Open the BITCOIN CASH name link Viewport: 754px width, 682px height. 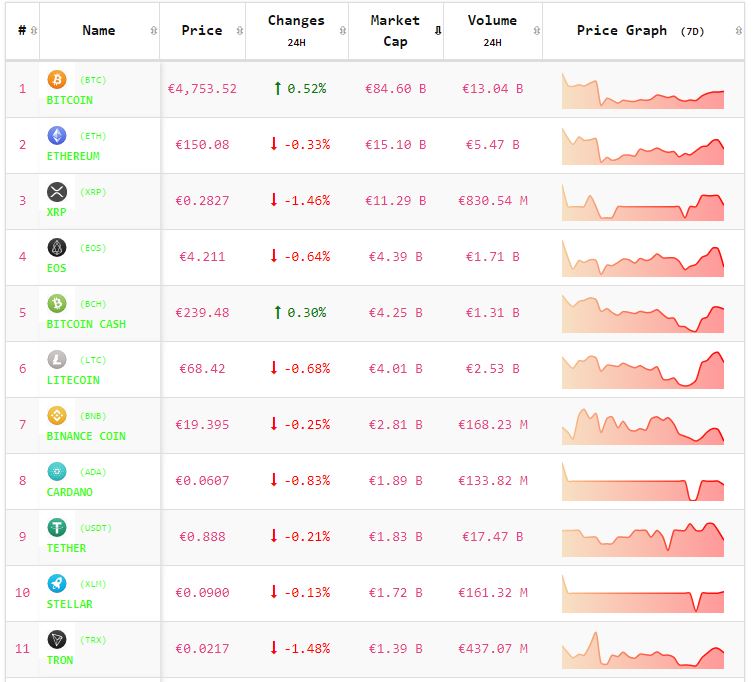[x=86, y=324]
